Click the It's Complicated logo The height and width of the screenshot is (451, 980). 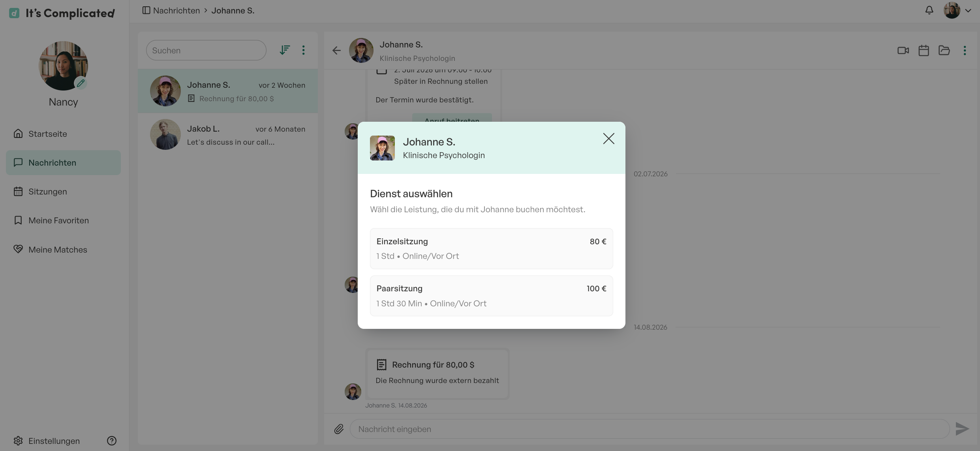coord(62,13)
